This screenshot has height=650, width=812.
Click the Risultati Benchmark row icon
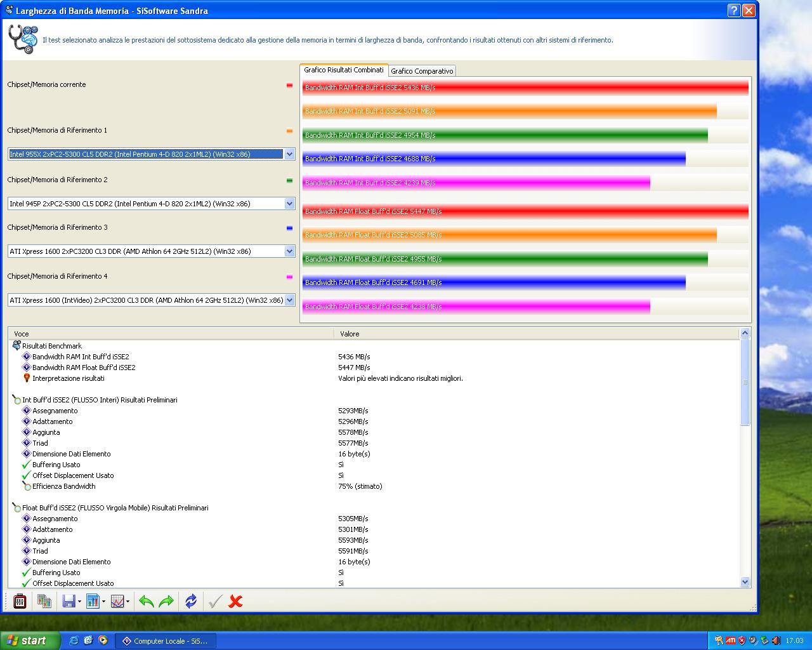16,345
